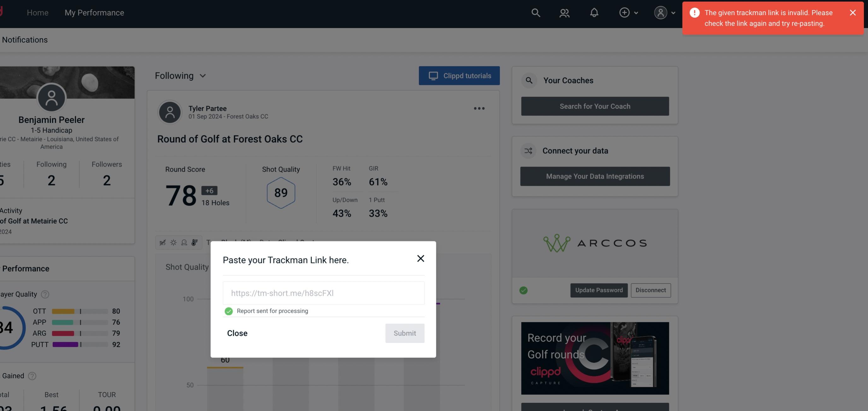Select the Home menu tab
The width and height of the screenshot is (868, 411).
(x=38, y=12)
